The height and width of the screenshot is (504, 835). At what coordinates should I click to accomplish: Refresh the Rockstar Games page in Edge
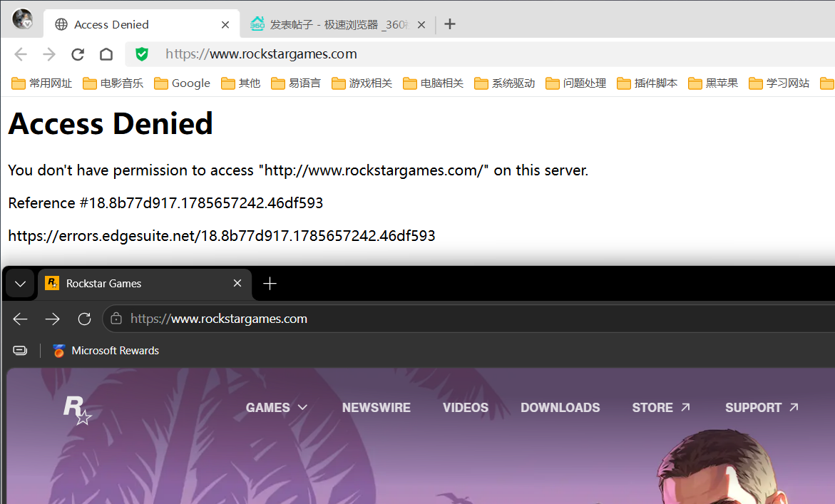coord(84,319)
